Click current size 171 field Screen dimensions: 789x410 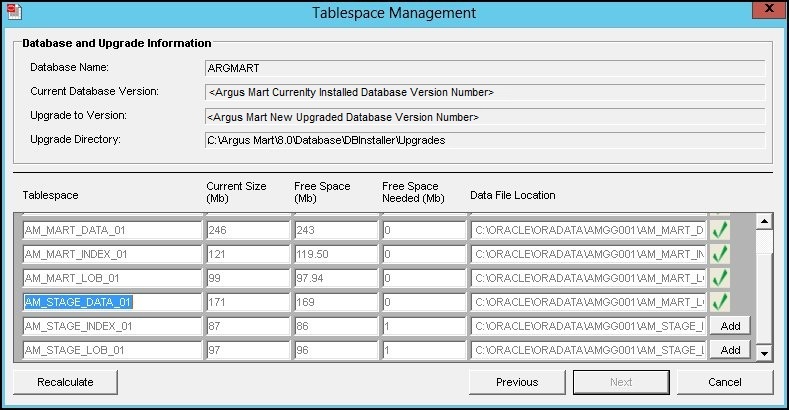(248, 302)
